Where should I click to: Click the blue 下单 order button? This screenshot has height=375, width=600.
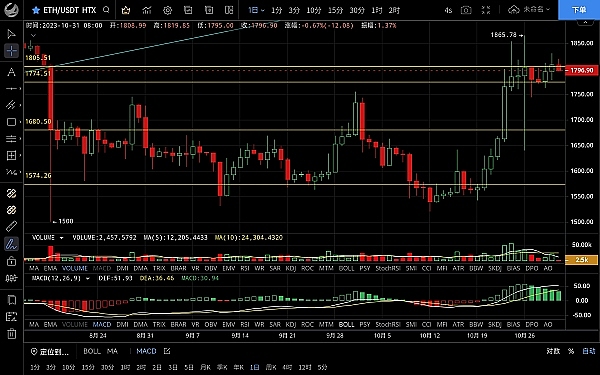(579, 10)
